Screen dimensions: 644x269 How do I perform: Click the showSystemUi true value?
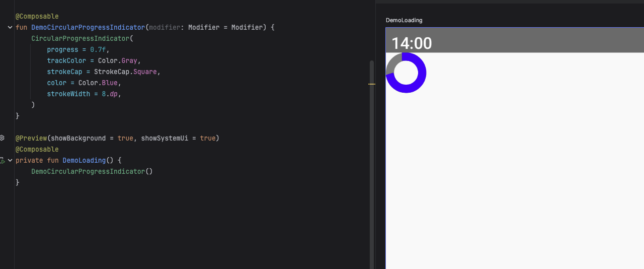point(207,138)
